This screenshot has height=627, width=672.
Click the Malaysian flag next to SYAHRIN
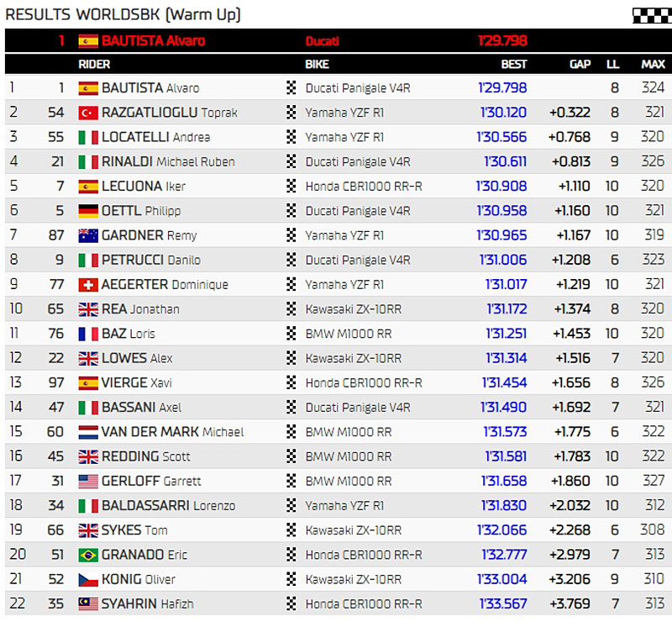click(x=88, y=603)
